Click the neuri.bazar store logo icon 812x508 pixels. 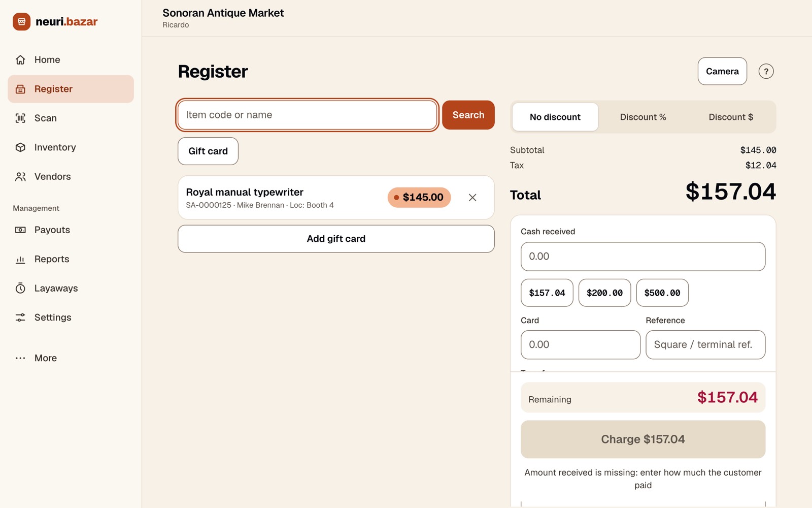(21, 22)
